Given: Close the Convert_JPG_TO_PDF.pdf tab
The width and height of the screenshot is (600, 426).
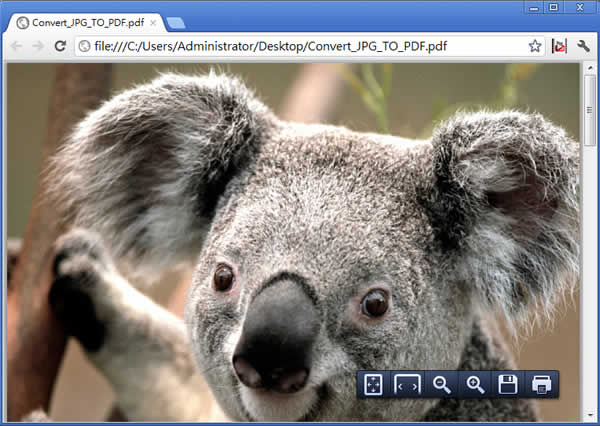Looking at the screenshot, I should coord(153,23).
